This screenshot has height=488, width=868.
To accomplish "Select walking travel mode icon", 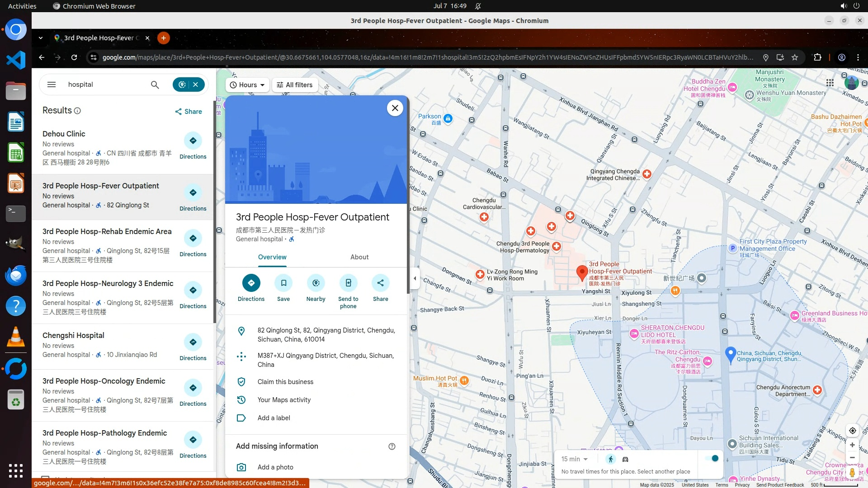I will pos(611,459).
